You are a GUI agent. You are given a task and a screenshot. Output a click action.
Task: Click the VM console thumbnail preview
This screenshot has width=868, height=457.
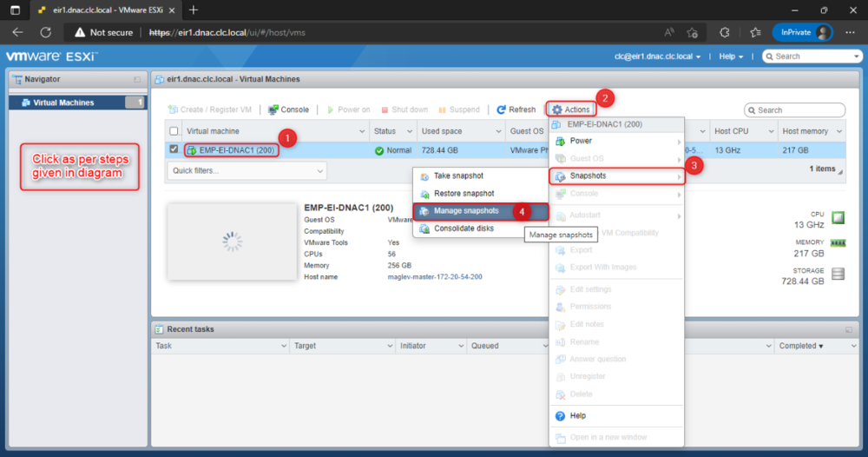click(232, 242)
